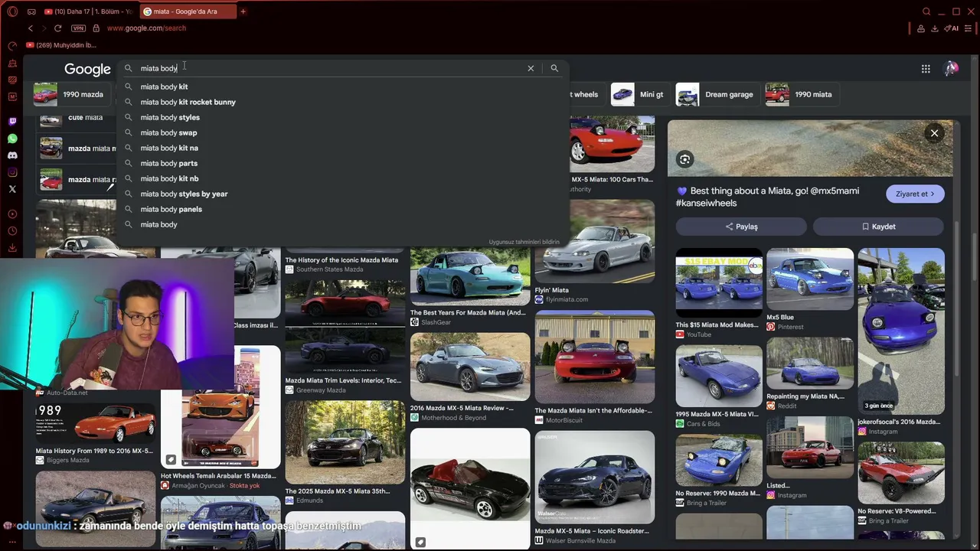Open the AI button in toolbar

[x=952, y=28]
